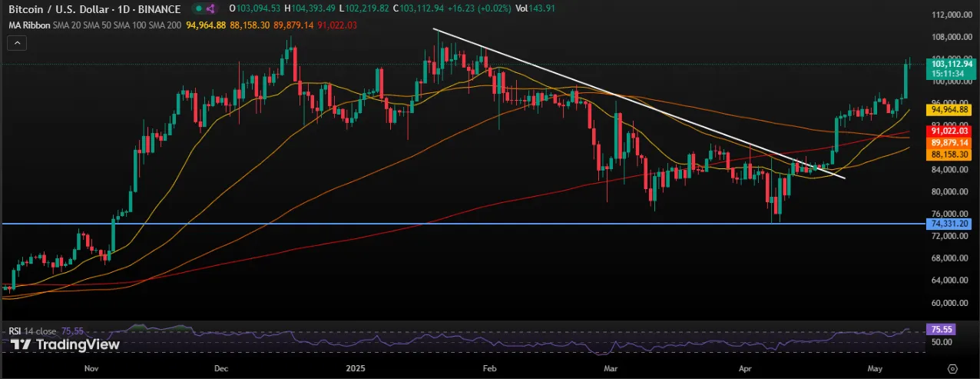Click the 50.00 level label in RSI pane
Screen dimensions: 980x379
[941, 341]
